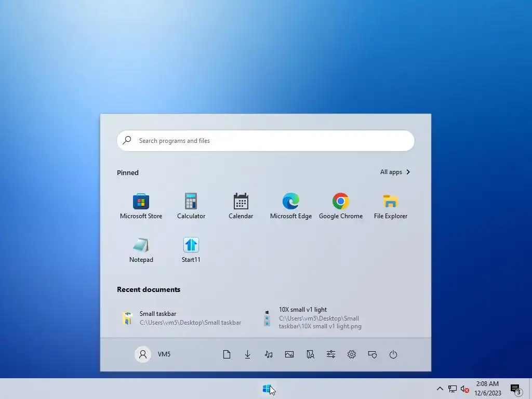Open the 10X small v1 light recent file
The width and height of the screenshot is (532, 399).
(313, 318)
